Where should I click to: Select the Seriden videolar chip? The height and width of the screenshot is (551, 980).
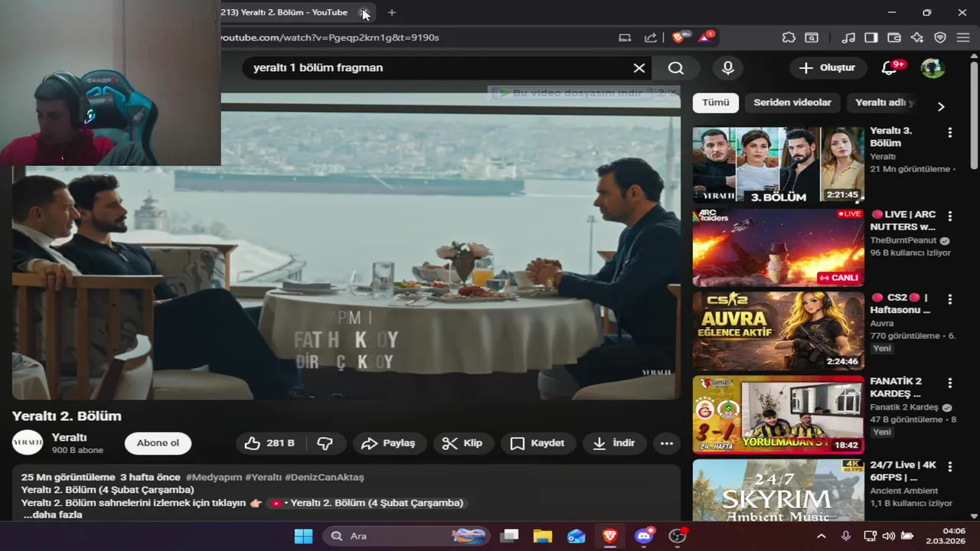click(792, 103)
